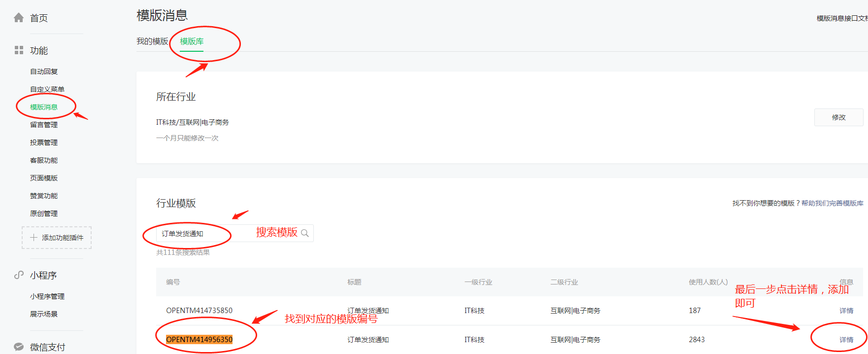
Task: Open 详情 for OPENTM414735850
Action: [x=846, y=311]
